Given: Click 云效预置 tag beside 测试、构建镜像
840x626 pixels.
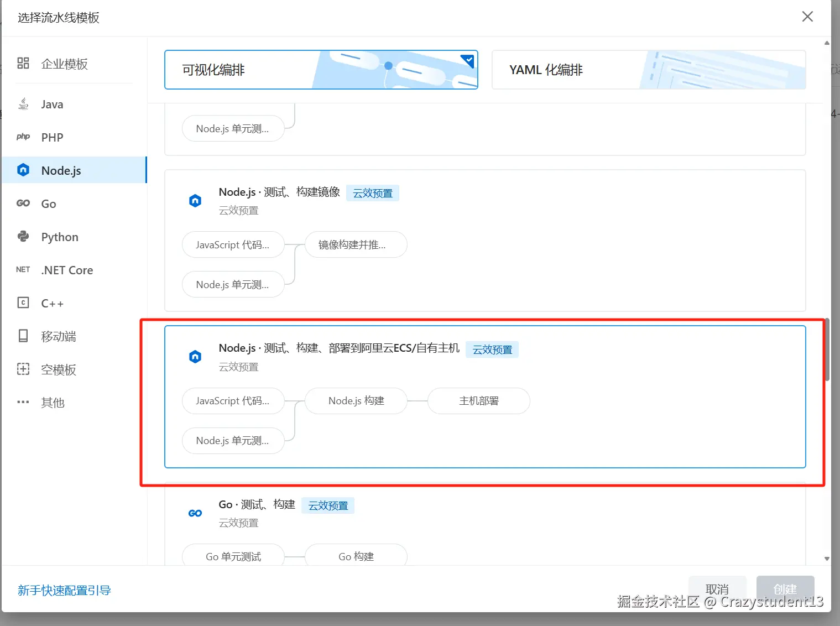Looking at the screenshot, I should pos(373,193).
